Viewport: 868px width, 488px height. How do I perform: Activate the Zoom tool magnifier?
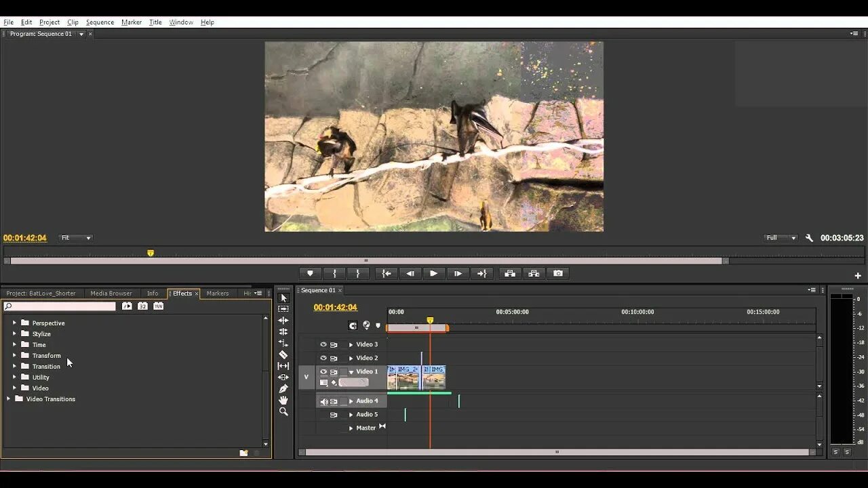coord(283,411)
